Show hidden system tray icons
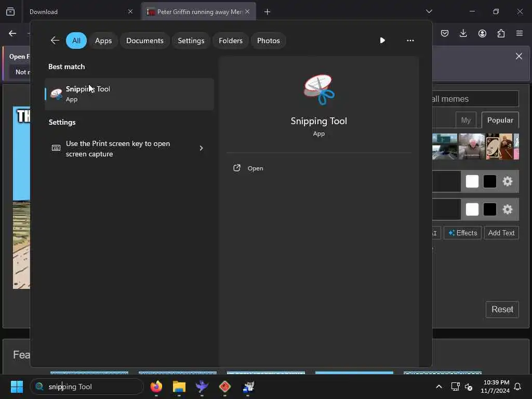Viewport: 532px width, 399px height. 438,387
